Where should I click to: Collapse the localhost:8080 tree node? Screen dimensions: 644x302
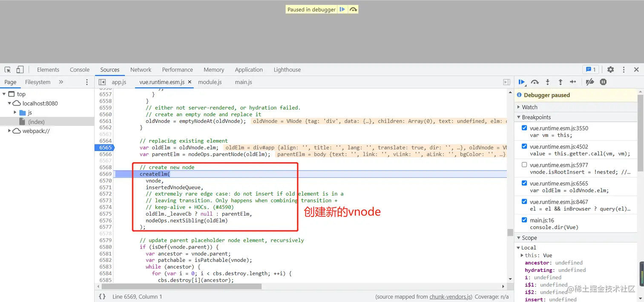point(9,103)
